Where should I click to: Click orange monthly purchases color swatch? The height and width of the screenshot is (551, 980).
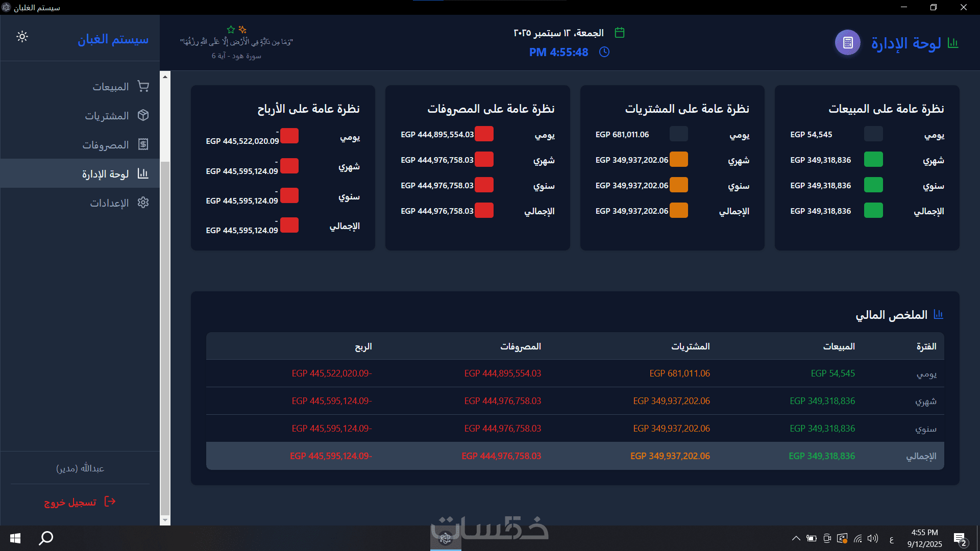[678, 160]
